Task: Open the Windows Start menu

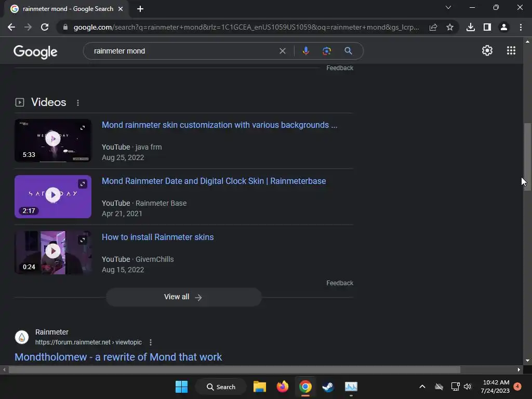Action: click(x=181, y=387)
